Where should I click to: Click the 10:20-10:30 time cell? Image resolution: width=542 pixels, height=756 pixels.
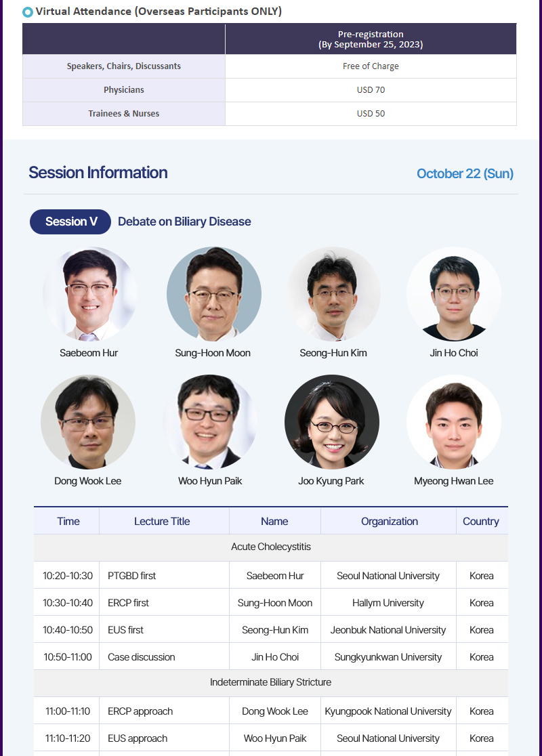tap(68, 576)
